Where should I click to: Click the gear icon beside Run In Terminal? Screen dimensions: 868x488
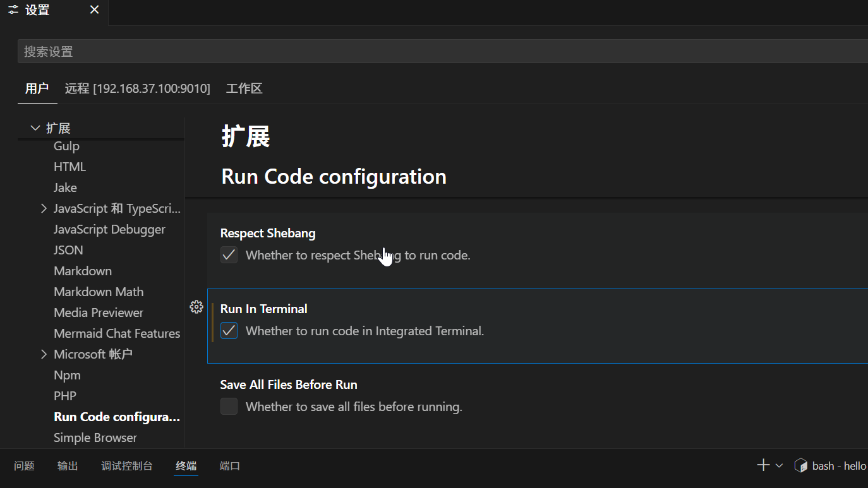[x=196, y=307]
